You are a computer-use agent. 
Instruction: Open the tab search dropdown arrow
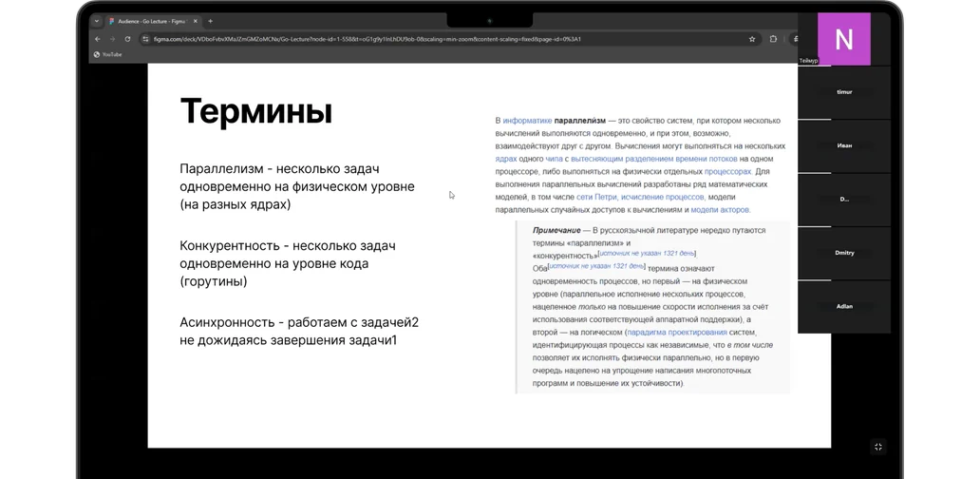(x=96, y=21)
